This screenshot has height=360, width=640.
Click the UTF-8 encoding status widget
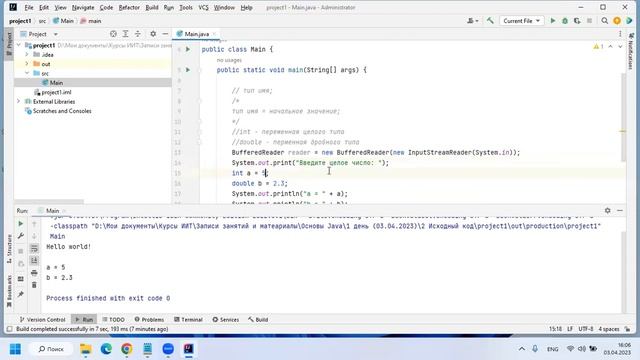click(586, 329)
